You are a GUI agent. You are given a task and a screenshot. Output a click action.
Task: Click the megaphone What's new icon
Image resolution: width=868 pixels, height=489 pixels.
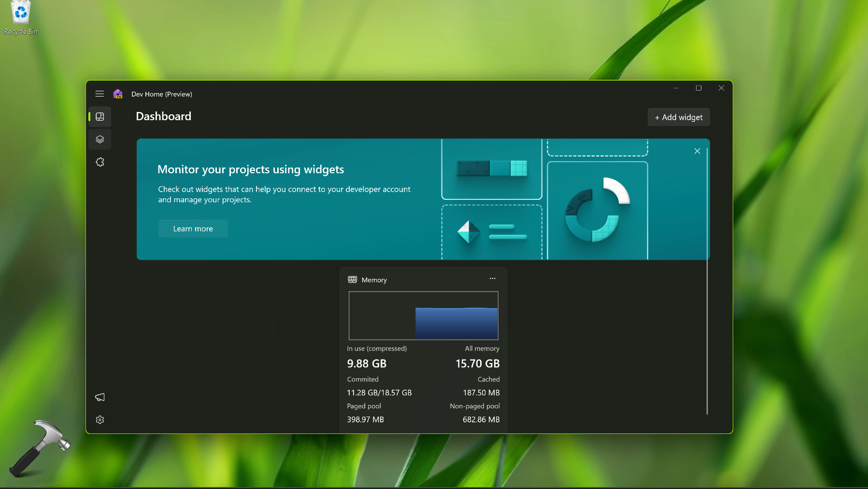coord(100,397)
